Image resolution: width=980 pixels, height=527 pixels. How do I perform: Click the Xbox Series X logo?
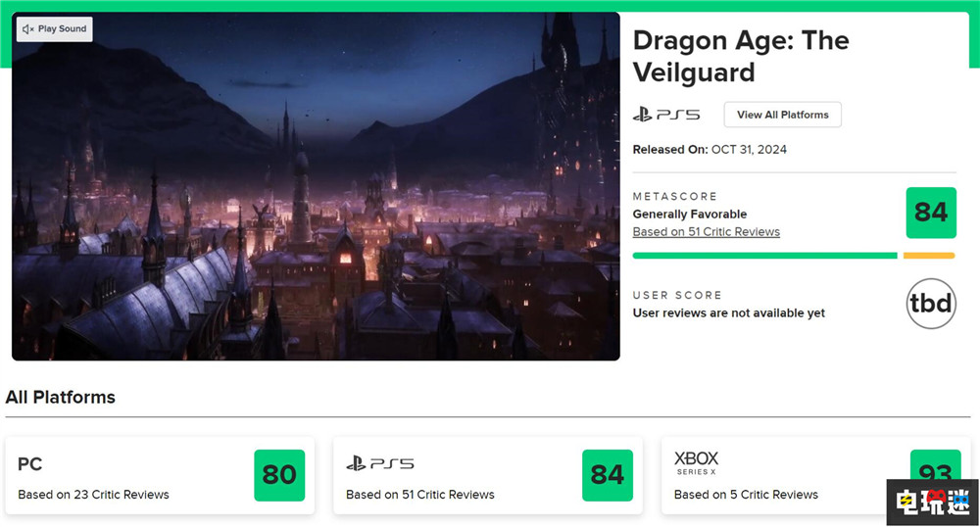click(x=696, y=462)
